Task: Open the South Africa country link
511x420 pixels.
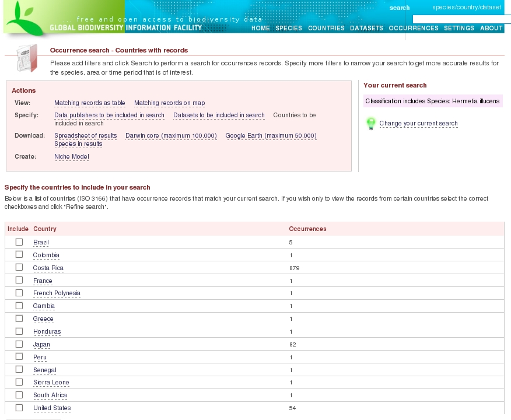Action: pyautogui.click(x=50, y=395)
